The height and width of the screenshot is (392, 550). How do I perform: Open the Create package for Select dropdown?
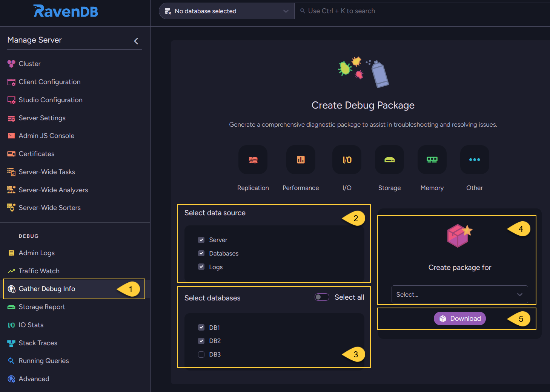[460, 294]
